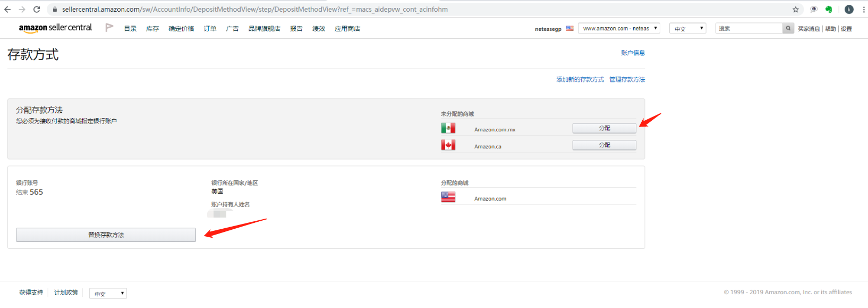868x308 pixels.
Task: Click the search magnifier button
Action: (x=788, y=28)
